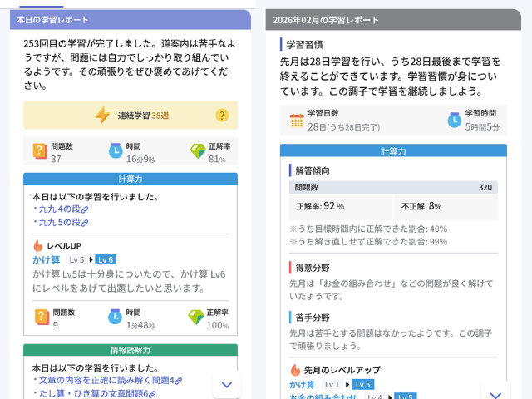Expand today's report with the down chevron
The height and width of the screenshot is (399, 532).
227,383
